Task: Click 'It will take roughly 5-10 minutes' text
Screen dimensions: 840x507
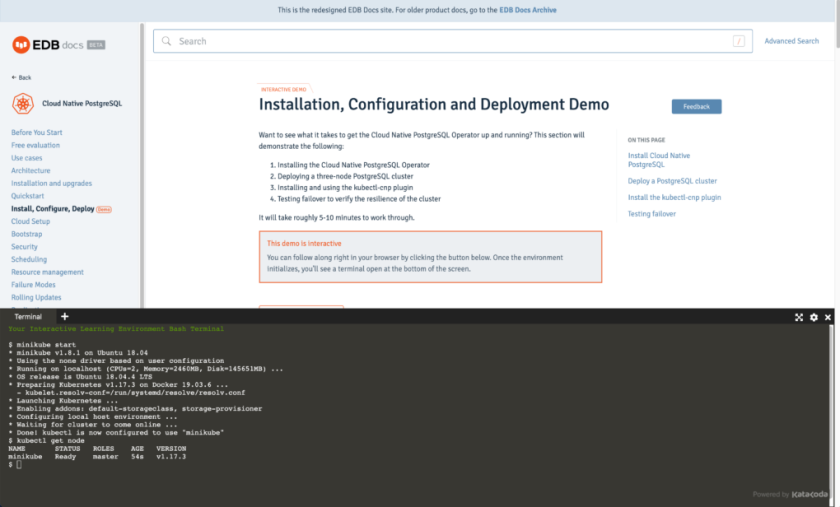Action: [x=336, y=218]
